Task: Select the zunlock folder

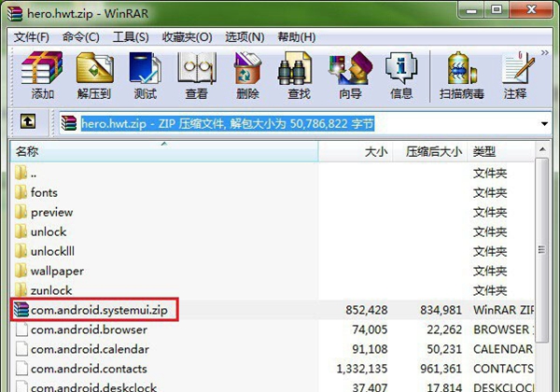Action: click(x=273, y=290)
